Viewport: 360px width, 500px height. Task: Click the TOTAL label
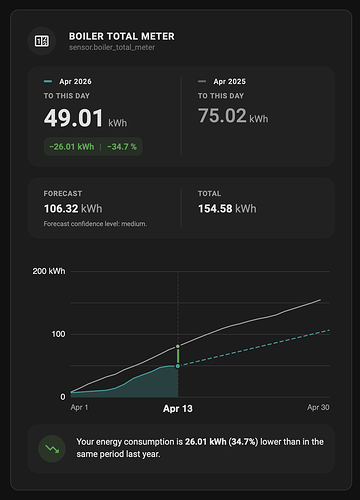coord(209,194)
